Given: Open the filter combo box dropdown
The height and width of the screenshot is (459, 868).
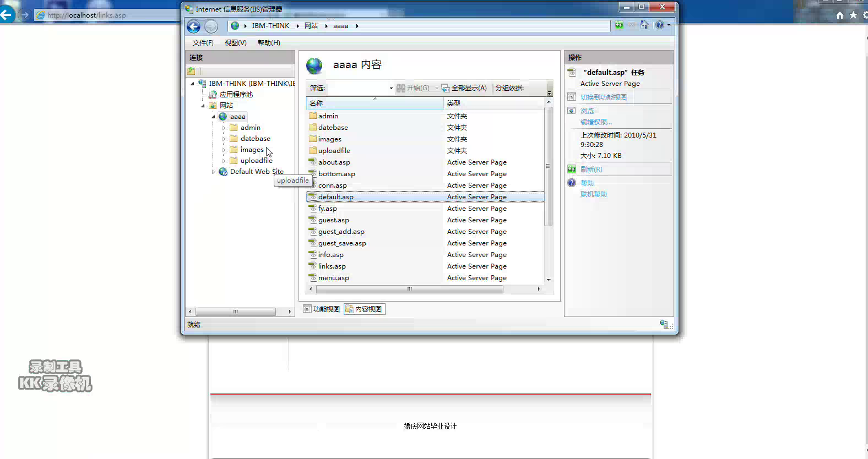Looking at the screenshot, I should point(391,88).
